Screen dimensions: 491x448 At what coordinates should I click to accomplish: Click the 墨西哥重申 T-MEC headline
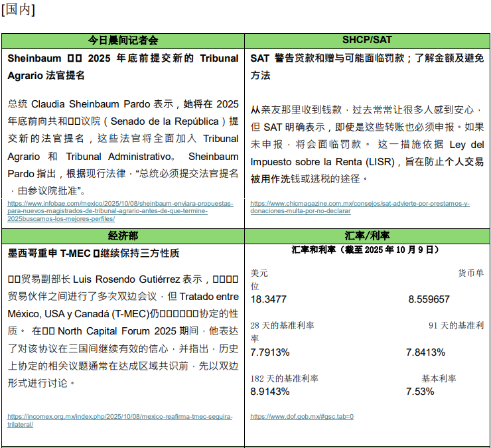tap(94, 254)
